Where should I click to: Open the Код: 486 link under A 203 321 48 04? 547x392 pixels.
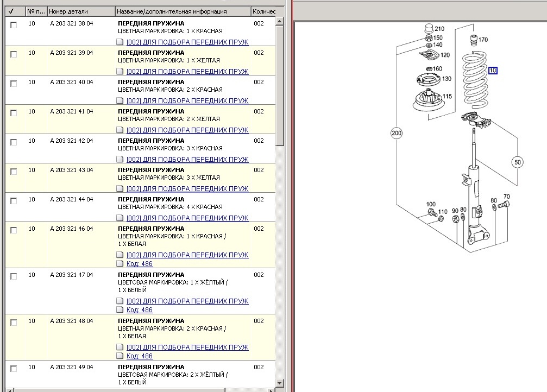140,356
